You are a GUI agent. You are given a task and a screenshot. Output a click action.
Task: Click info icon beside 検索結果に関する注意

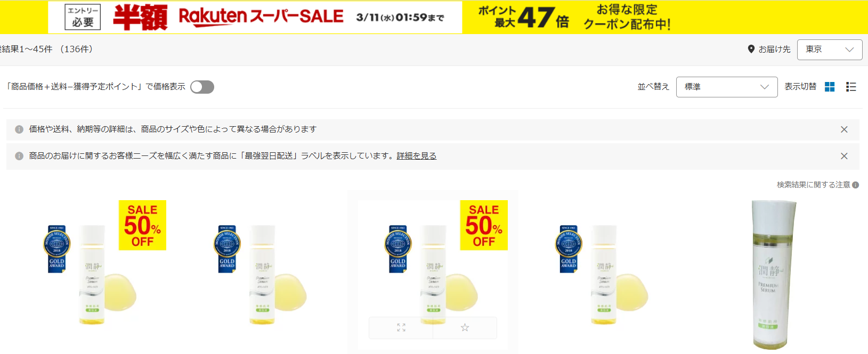855,185
